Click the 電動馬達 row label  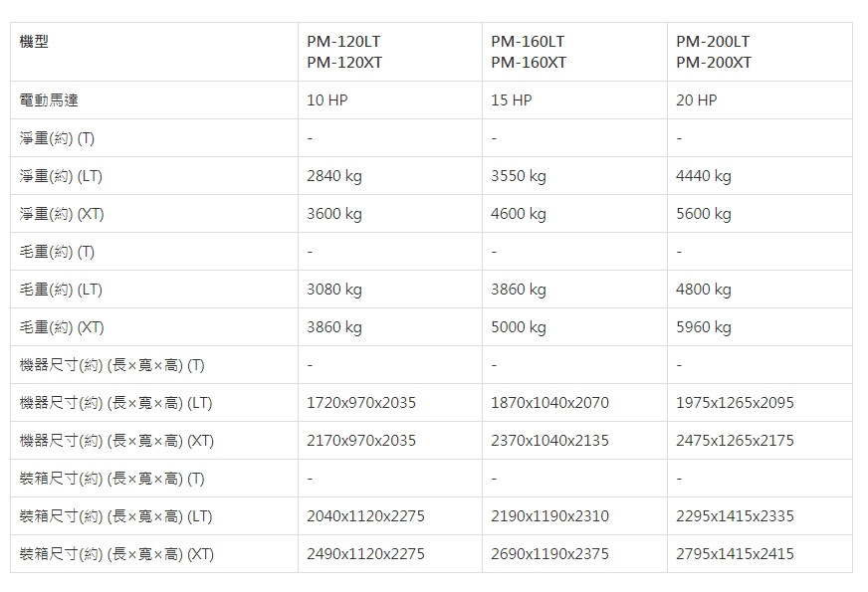[x=49, y=100]
